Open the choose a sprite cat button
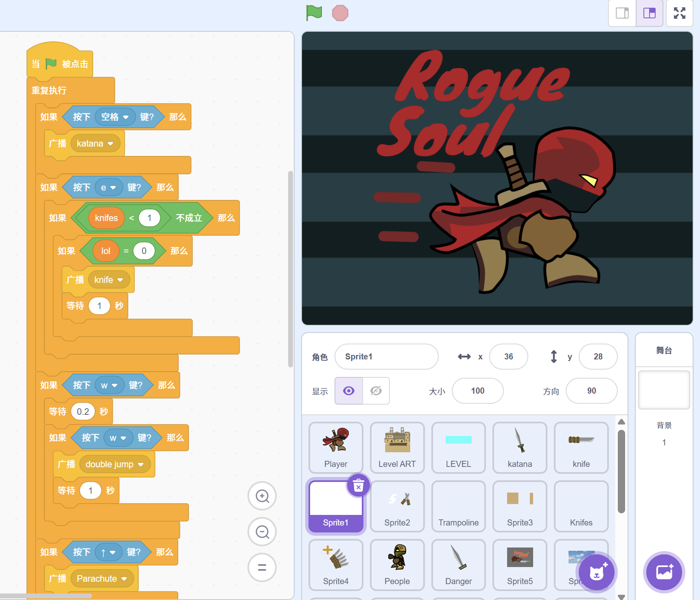700x600 pixels. 596,572
